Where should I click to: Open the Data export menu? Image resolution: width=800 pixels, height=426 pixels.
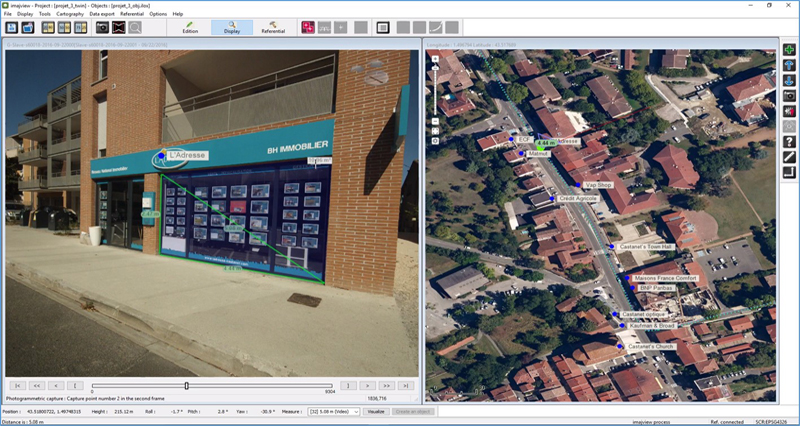tap(103, 14)
